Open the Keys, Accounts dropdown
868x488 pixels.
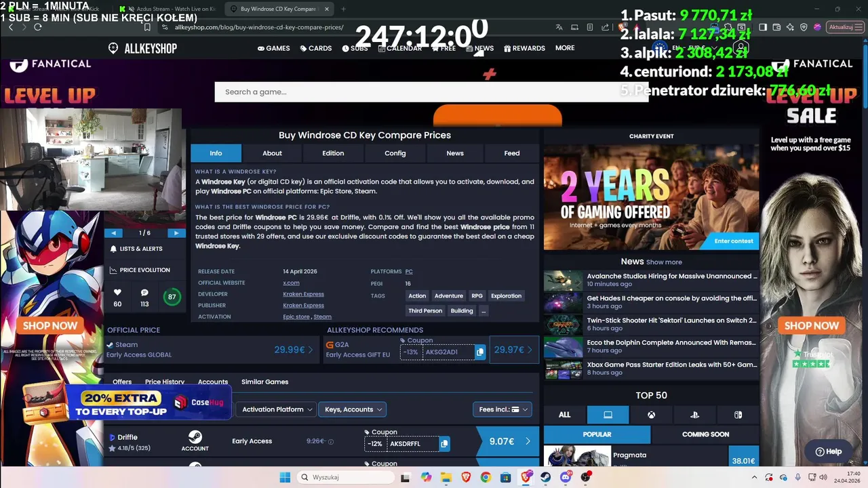(x=352, y=409)
